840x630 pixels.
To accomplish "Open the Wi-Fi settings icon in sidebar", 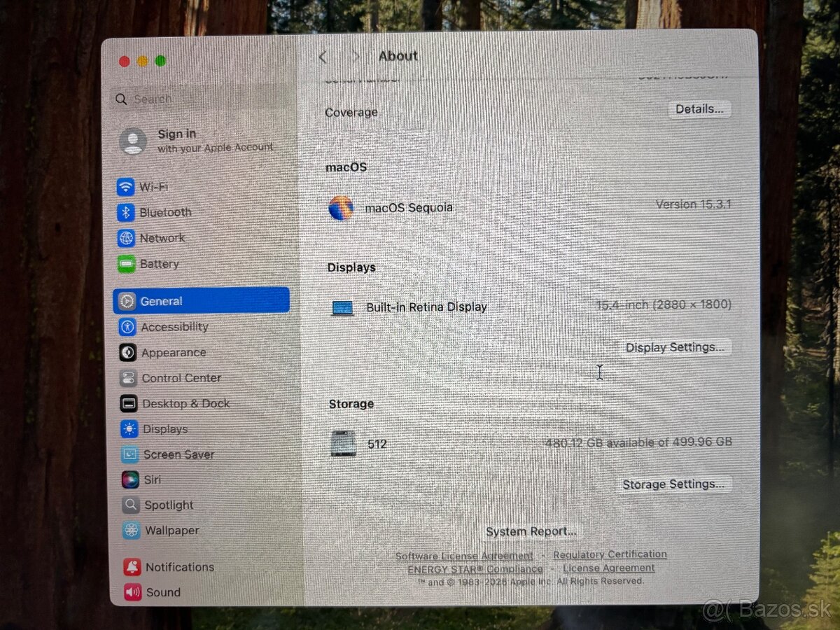I will click(x=127, y=186).
